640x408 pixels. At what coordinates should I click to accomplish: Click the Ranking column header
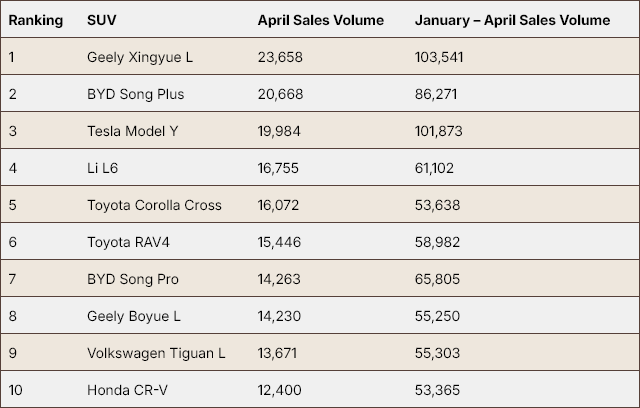point(35,20)
